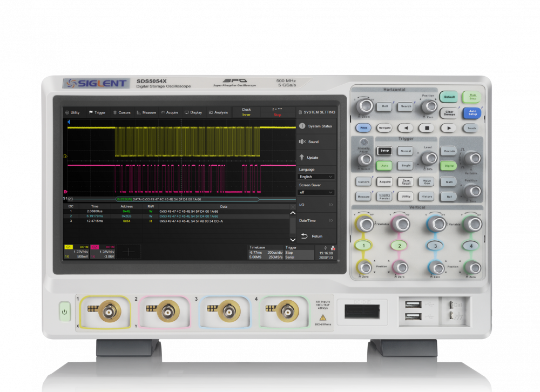The image size is (540, 392).
Task: Select row 2 in I2C decode table
Action: point(178,216)
